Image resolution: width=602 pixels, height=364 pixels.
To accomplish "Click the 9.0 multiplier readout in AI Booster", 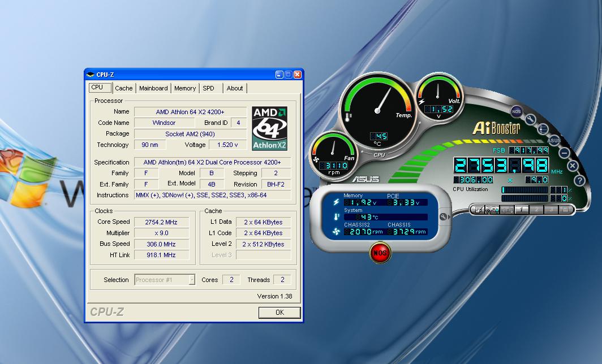I will pos(537,180).
